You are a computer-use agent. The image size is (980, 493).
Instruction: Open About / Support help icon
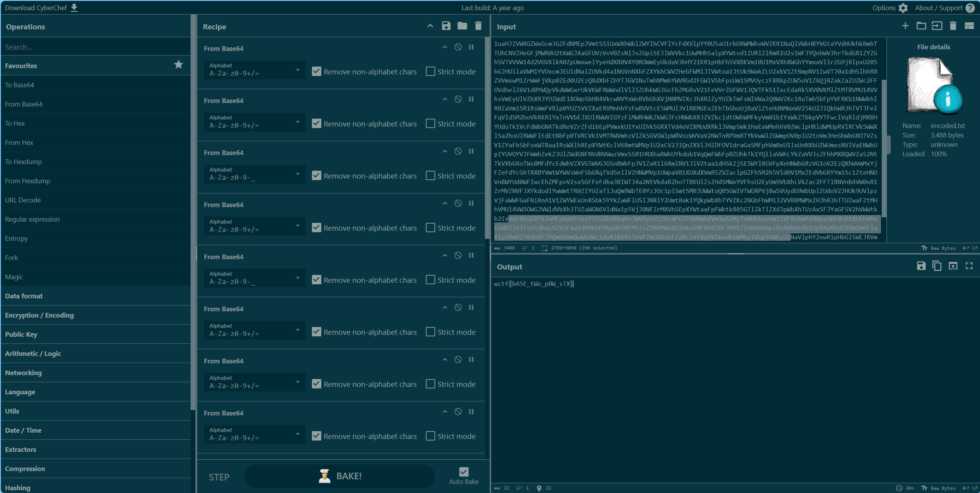pos(970,8)
